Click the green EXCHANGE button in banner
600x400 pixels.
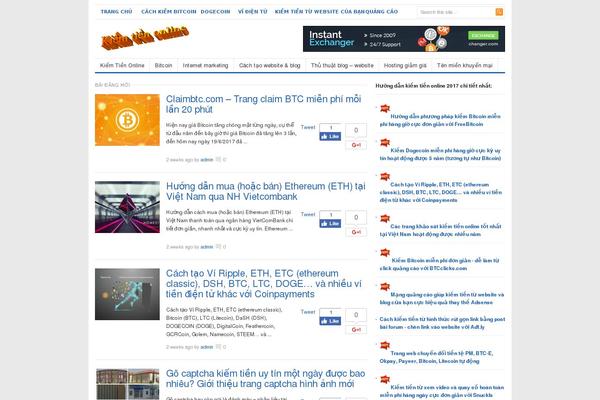point(483,35)
